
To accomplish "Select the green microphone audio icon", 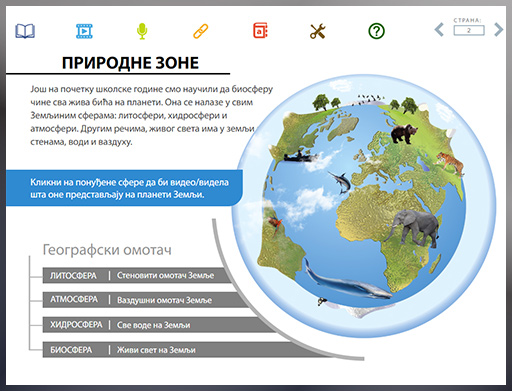I will point(142,31).
